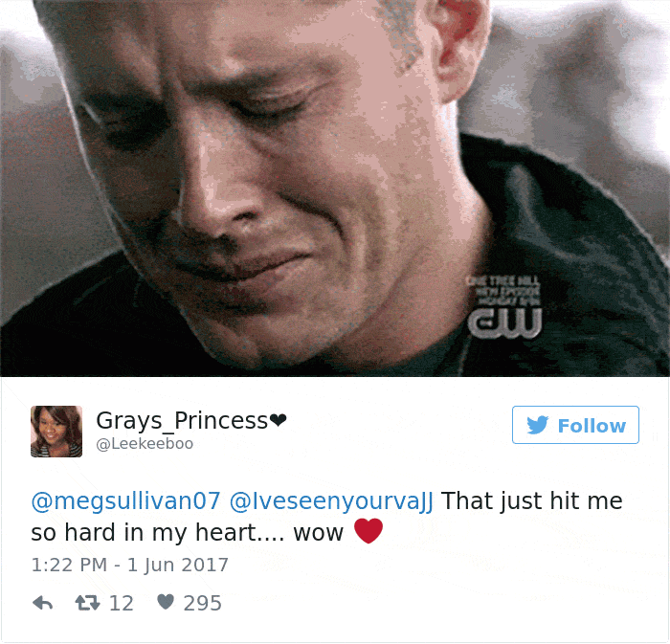Click the text "so hard in my heart.... wow"

click(188, 533)
